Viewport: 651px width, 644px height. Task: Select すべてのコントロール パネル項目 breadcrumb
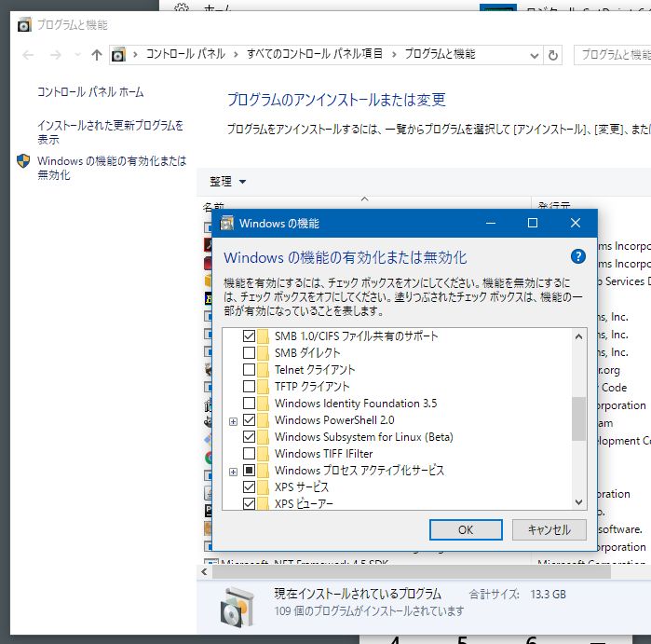[x=314, y=54]
